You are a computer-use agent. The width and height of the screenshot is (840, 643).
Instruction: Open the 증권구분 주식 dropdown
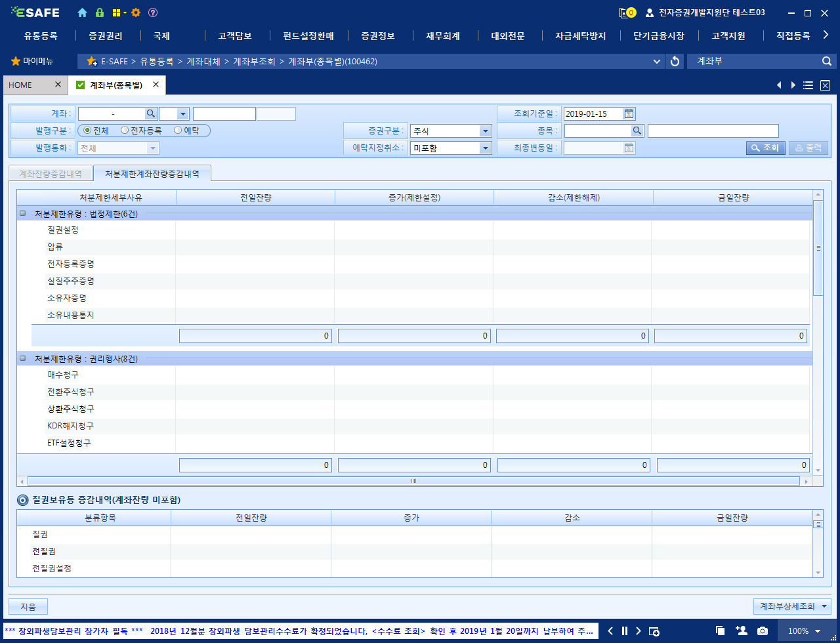tap(485, 131)
